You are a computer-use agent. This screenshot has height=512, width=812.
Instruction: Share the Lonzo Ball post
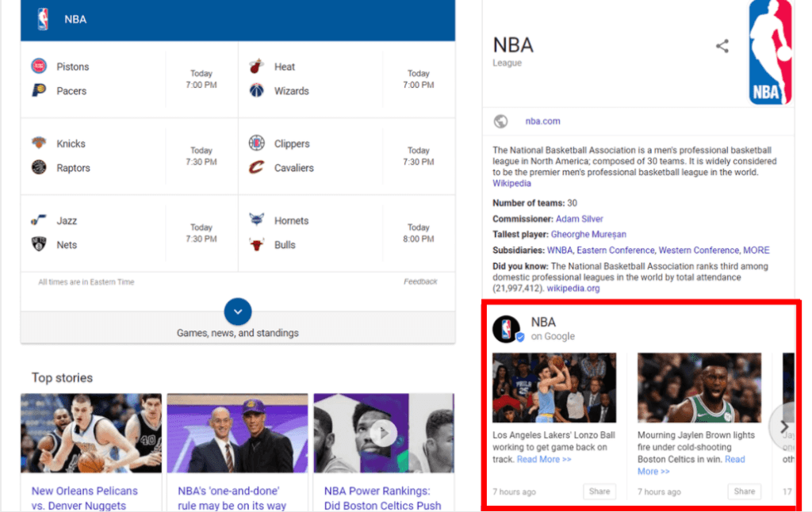[x=599, y=491]
